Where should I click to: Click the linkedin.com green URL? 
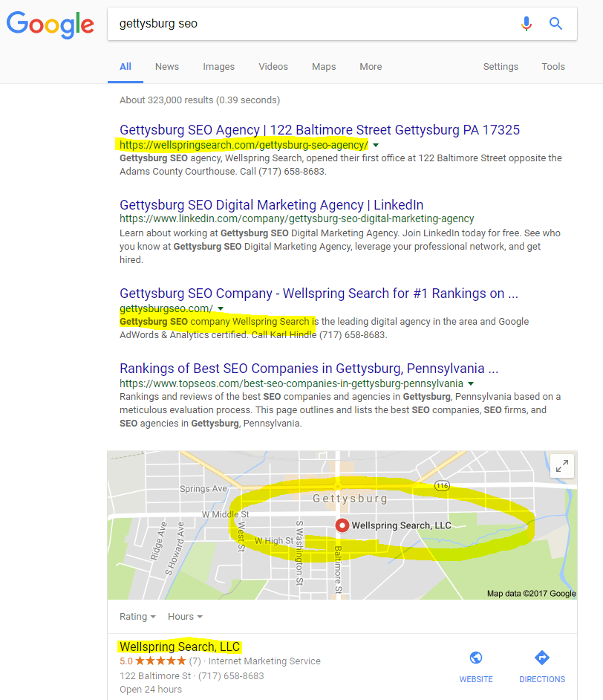tap(296, 218)
